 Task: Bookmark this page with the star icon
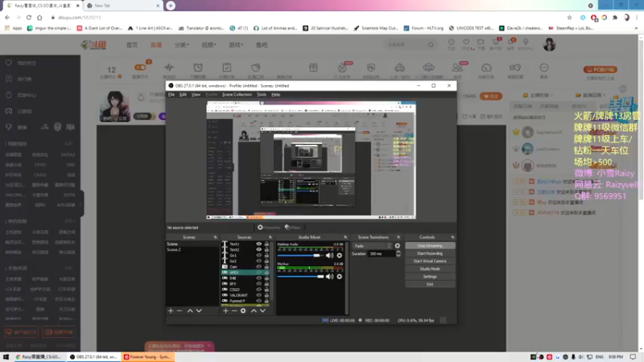coord(569,18)
